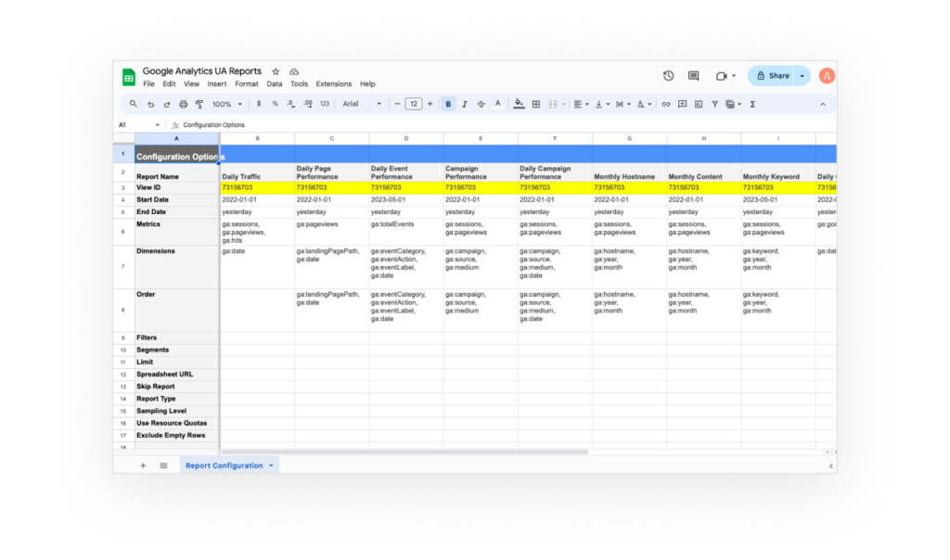Image resolution: width=950 pixels, height=560 pixels.
Task: Toggle bold formatting
Action: pyautogui.click(x=448, y=104)
